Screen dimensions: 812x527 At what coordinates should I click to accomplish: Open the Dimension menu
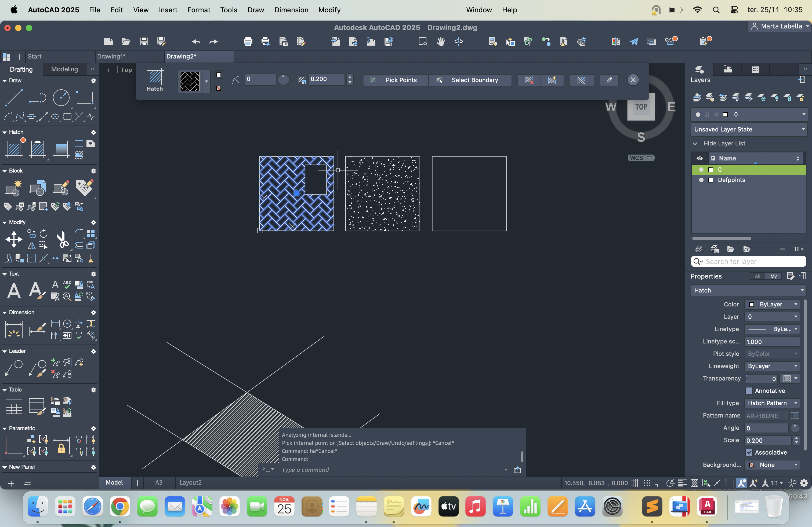tap(291, 10)
